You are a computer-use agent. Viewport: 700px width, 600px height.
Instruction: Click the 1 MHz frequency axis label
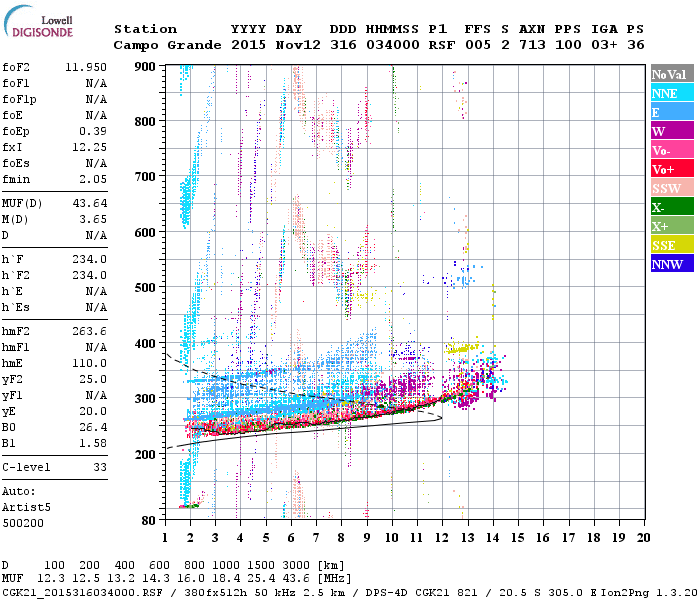165,538
